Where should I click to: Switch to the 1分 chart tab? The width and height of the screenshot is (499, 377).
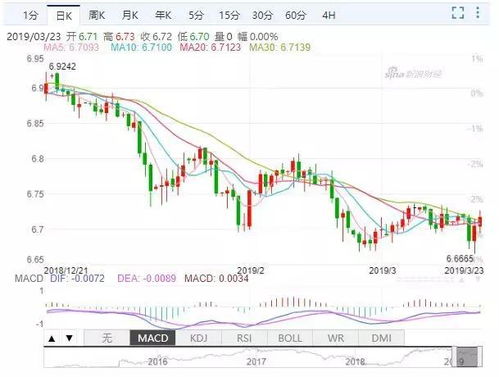[30, 15]
